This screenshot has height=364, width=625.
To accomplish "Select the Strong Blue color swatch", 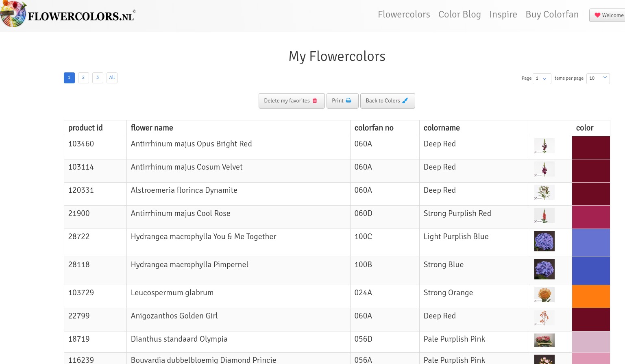I will [590, 271].
